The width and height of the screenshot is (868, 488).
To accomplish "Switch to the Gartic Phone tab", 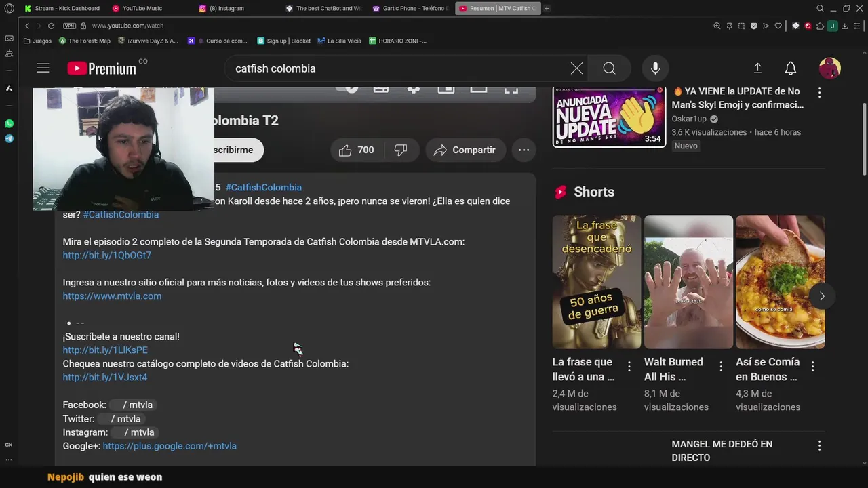I will (410, 8).
